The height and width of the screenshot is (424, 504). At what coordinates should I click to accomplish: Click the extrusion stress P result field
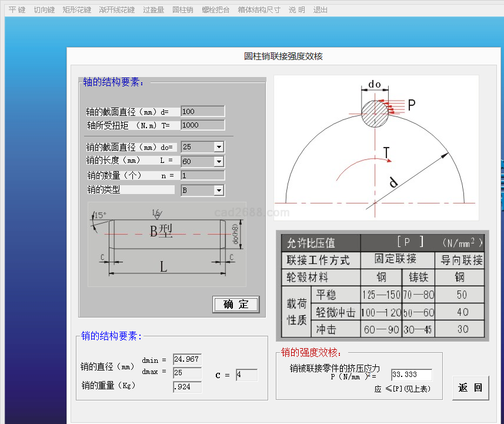tap(411, 375)
